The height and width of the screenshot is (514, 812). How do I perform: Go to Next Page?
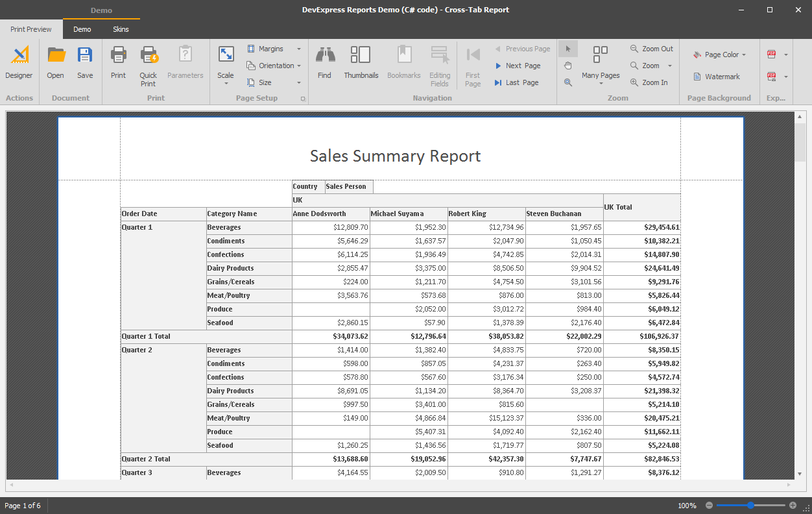[x=517, y=66]
